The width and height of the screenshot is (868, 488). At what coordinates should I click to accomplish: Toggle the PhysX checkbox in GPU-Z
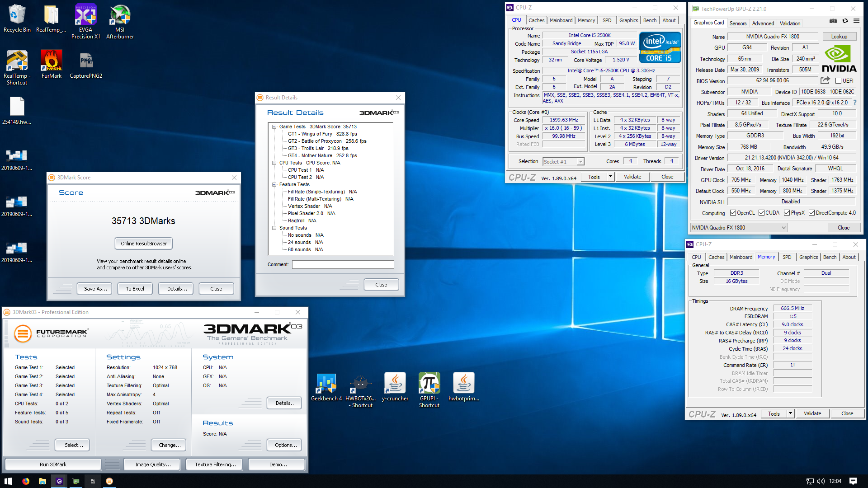pos(787,213)
